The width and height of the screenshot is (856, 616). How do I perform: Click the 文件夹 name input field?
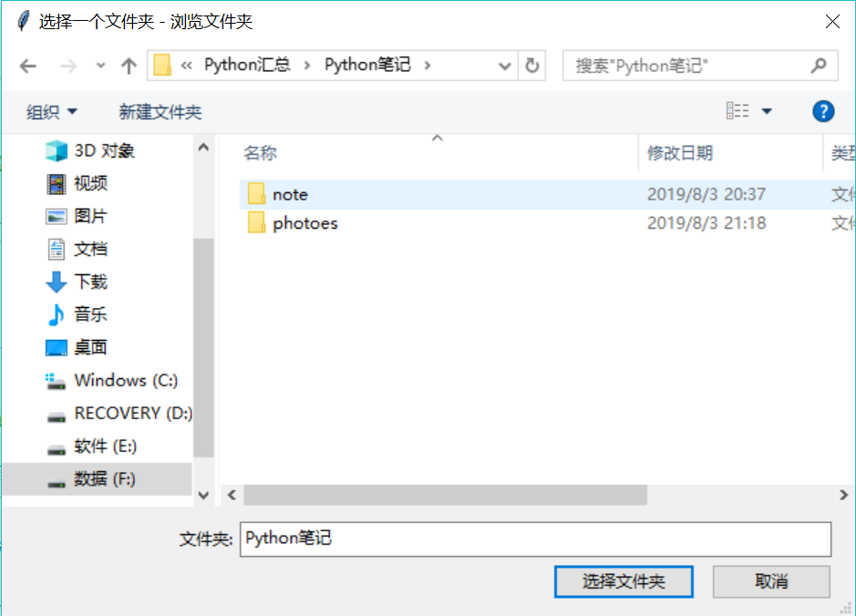tap(535, 539)
